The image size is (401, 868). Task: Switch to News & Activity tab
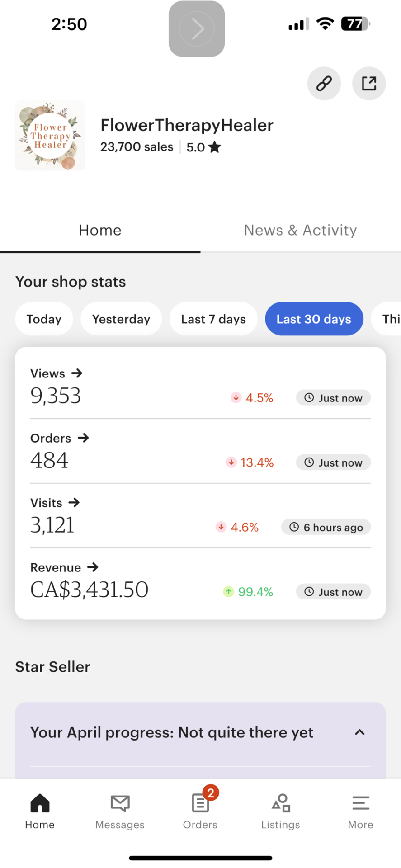click(x=300, y=230)
